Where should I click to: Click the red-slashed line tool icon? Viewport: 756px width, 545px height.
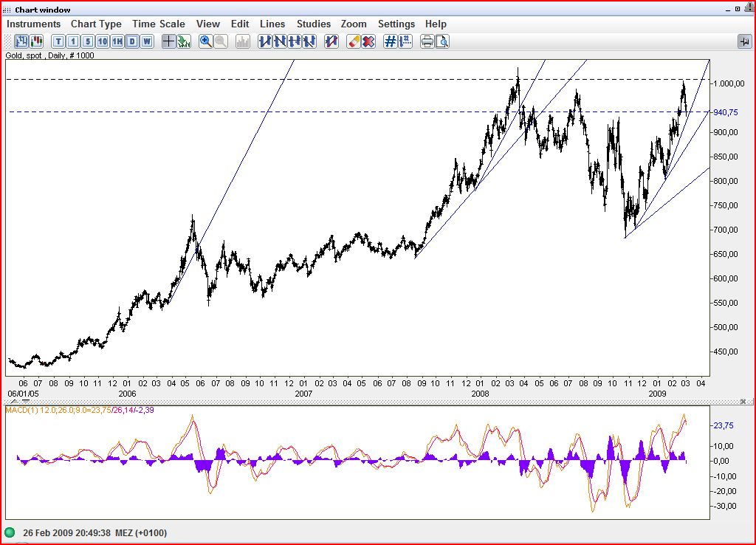pyautogui.click(x=331, y=41)
